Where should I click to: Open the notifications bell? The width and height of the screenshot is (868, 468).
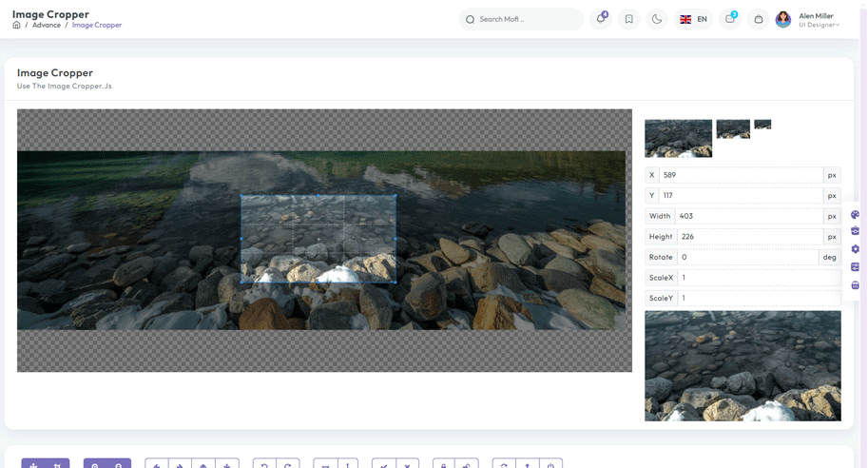point(601,19)
